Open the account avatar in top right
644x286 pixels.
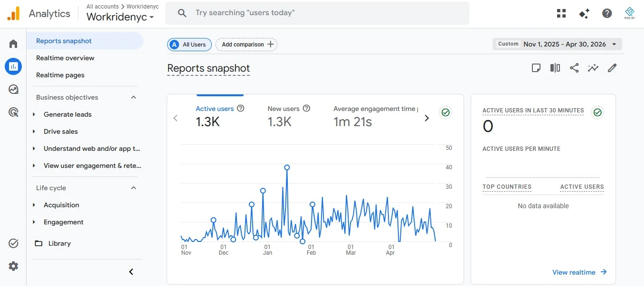point(630,13)
